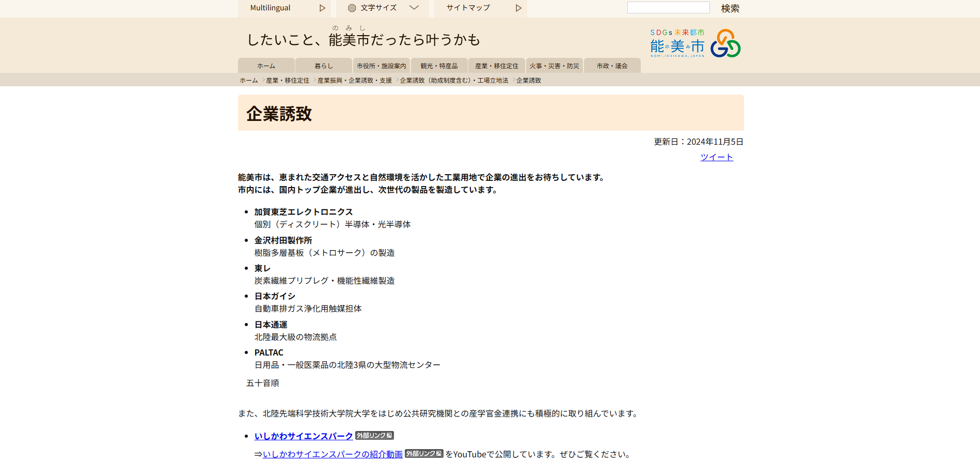Click the 金沢村田製作所 list entry
Screen dimensions: 980x462
click(283, 240)
